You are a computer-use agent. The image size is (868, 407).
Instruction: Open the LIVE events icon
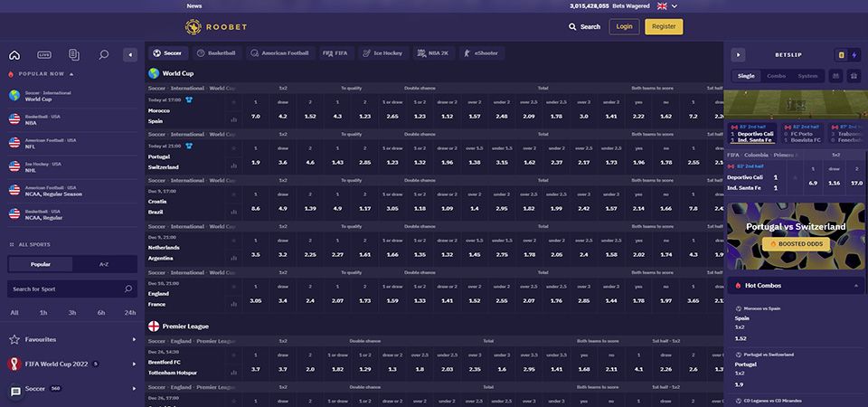(44, 55)
